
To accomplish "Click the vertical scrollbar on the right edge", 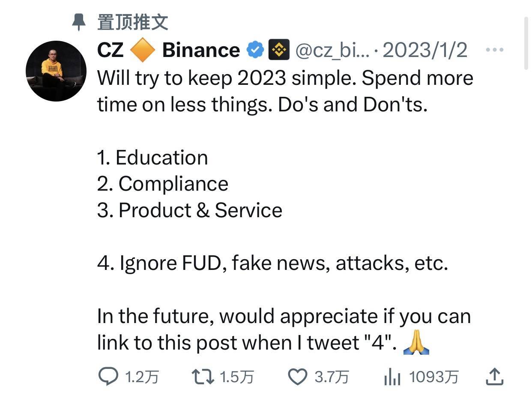I will 527,43.
